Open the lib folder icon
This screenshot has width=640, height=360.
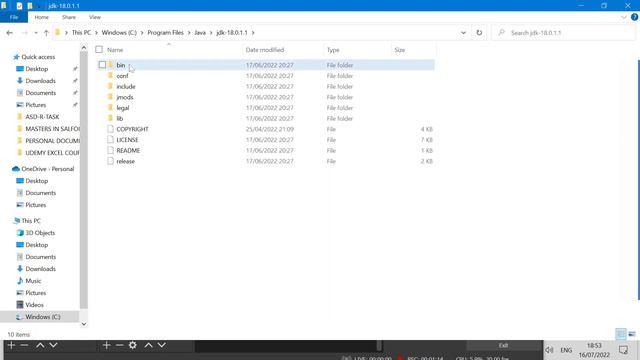[110, 118]
